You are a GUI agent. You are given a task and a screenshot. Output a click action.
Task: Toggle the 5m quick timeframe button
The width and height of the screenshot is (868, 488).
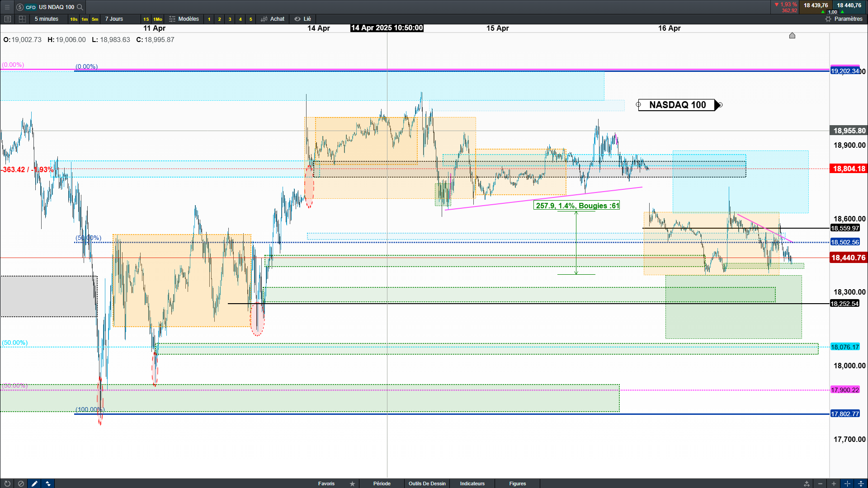click(x=95, y=19)
